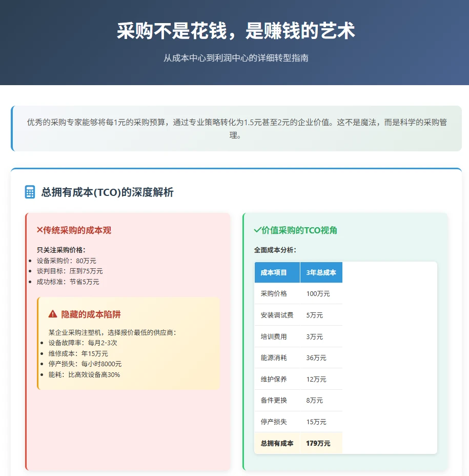Click the subtitle 从成本中心到利润中心的详细转型指南
The height and width of the screenshot is (476, 469).
click(234, 58)
